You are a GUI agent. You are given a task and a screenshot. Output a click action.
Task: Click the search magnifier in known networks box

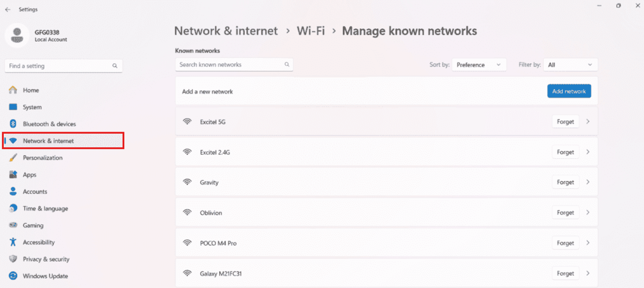coord(287,65)
